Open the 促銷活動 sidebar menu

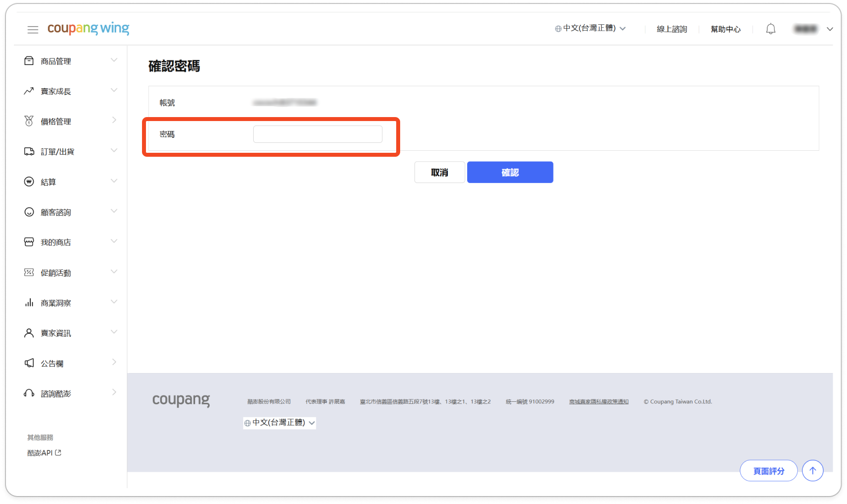(x=56, y=273)
